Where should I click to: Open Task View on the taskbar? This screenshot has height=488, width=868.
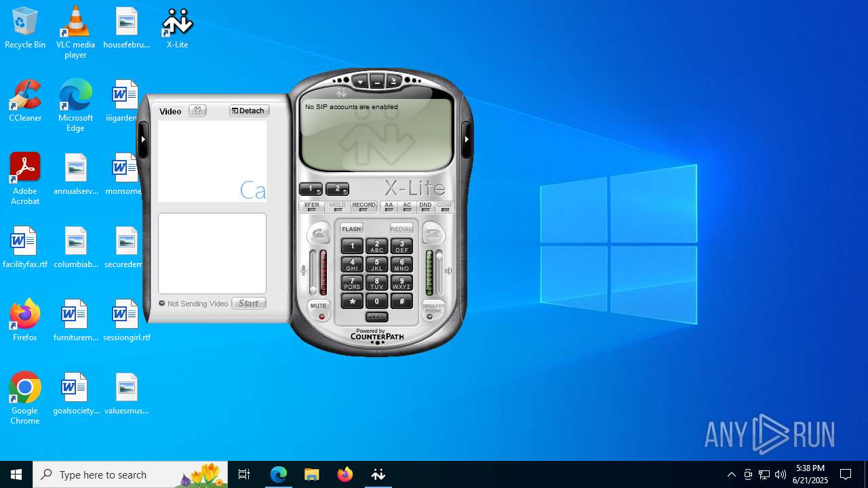pos(244,474)
